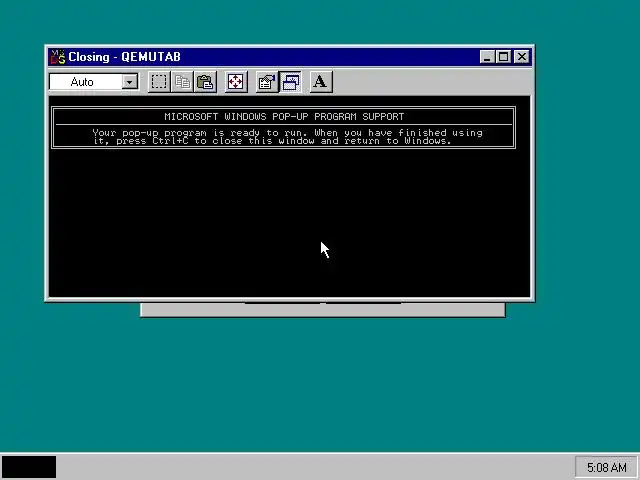This screenshot has height=480, width=640.
Task: Switch to Full screen using toolbar icon
Action: point(236,82)
